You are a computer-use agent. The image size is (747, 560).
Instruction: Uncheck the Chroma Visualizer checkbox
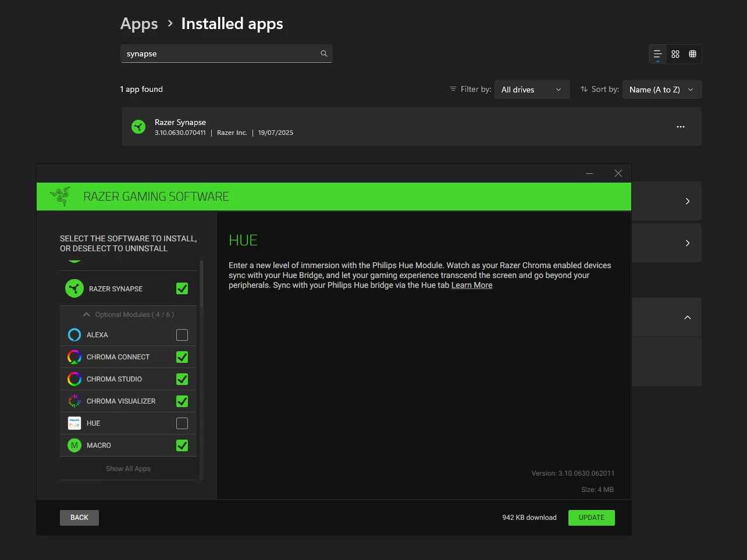click(182, 401)
